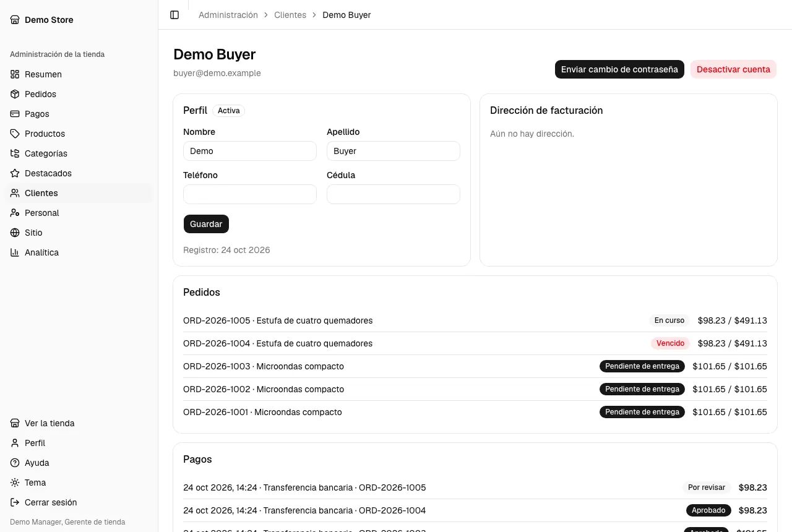Screen dimensions: 792x532
Task: Click the En curso status badge
Action: [669, 320]
